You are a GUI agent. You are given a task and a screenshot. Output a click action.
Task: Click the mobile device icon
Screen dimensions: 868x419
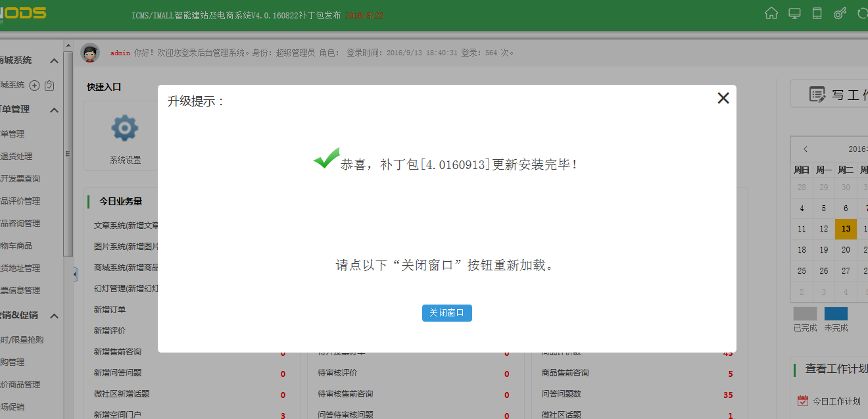[817, 13]
